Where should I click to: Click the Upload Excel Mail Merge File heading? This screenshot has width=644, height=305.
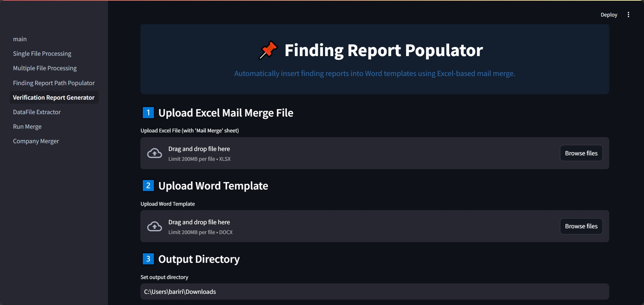click(x=226, y=113)
